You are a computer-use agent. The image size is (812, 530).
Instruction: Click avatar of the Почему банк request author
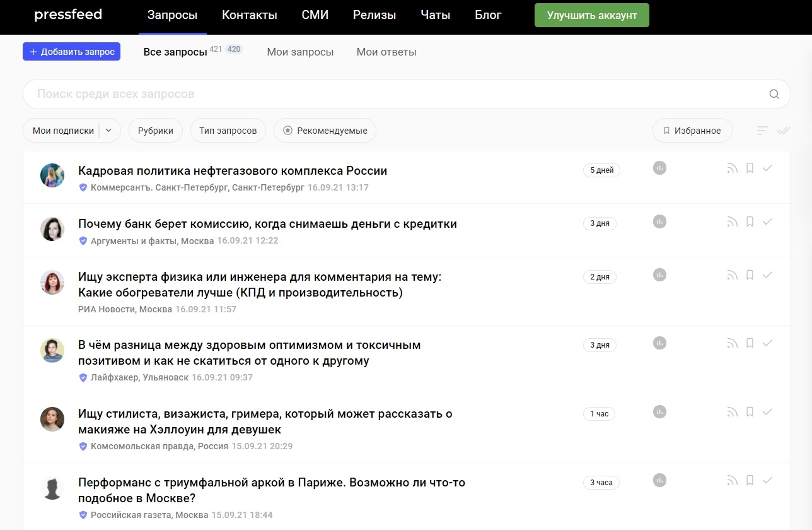52,228
